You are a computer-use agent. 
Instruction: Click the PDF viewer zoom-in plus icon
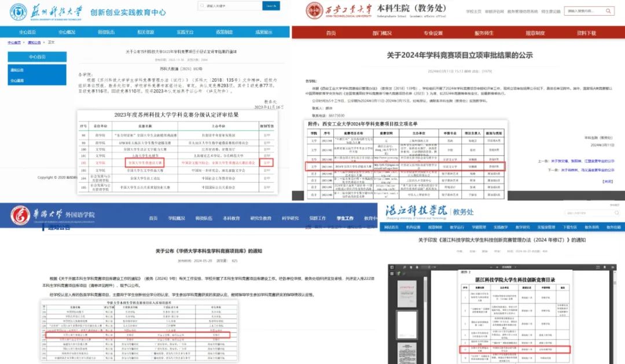[x=497, y=267]
